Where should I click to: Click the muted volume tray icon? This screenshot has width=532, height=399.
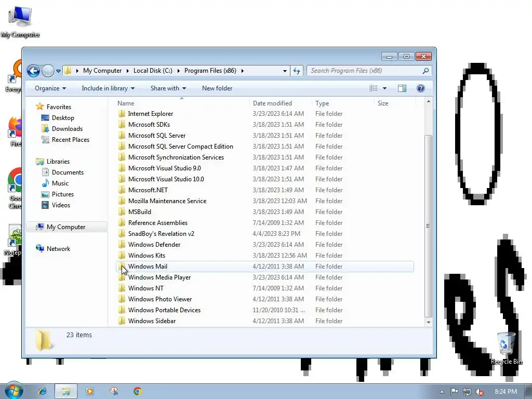(x=480, y=392)
